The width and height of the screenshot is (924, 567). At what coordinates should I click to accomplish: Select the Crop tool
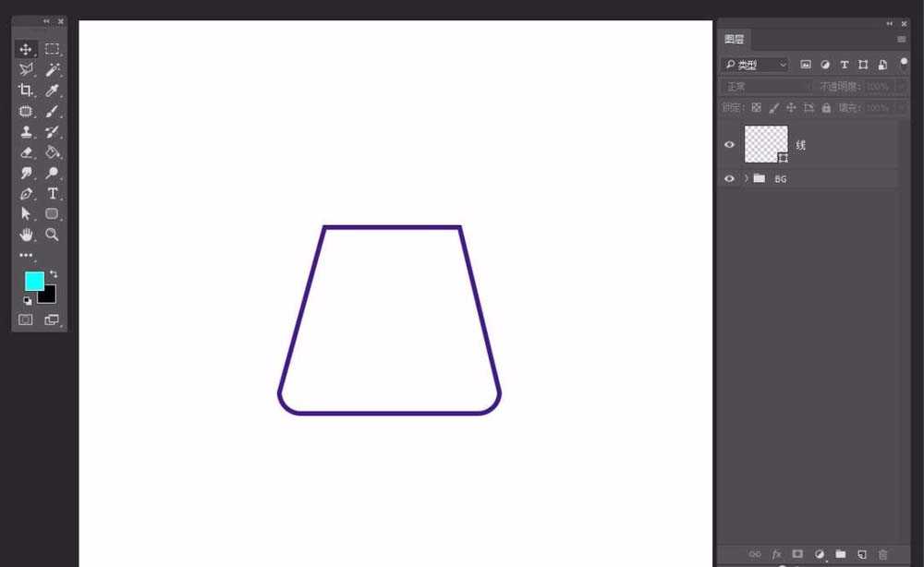26,90
